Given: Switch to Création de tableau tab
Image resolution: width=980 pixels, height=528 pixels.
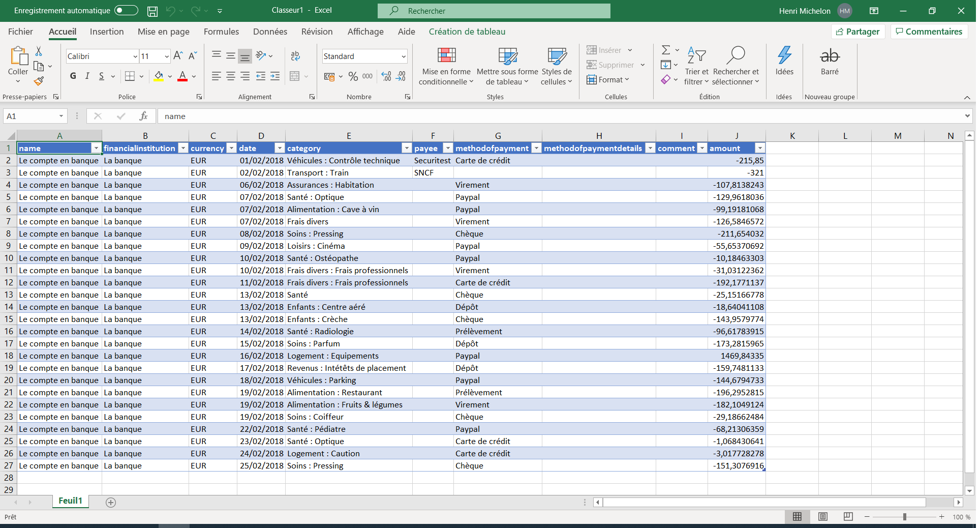Looking at the screenshot, I should pyautogui.click(x=467, y=32).
